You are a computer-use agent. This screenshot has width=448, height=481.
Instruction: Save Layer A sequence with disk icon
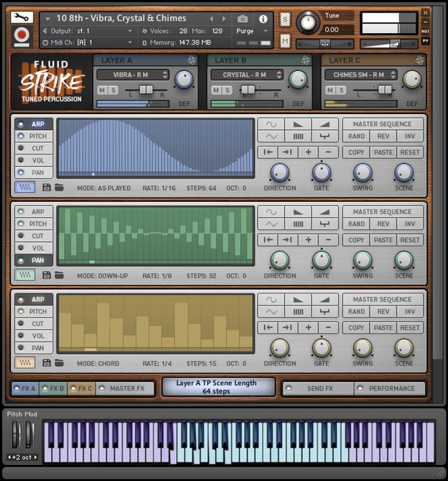(x=47, y=188)
